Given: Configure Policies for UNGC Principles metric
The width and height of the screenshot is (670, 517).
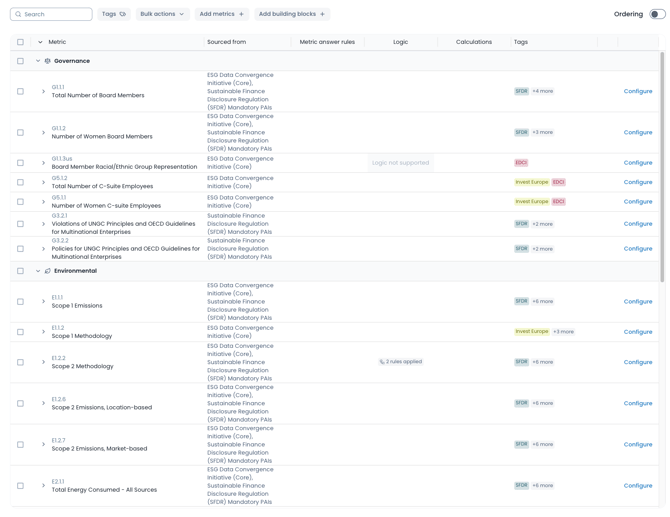Looking at the screenshot, I should pyautogui.click(x=638, y=249).
